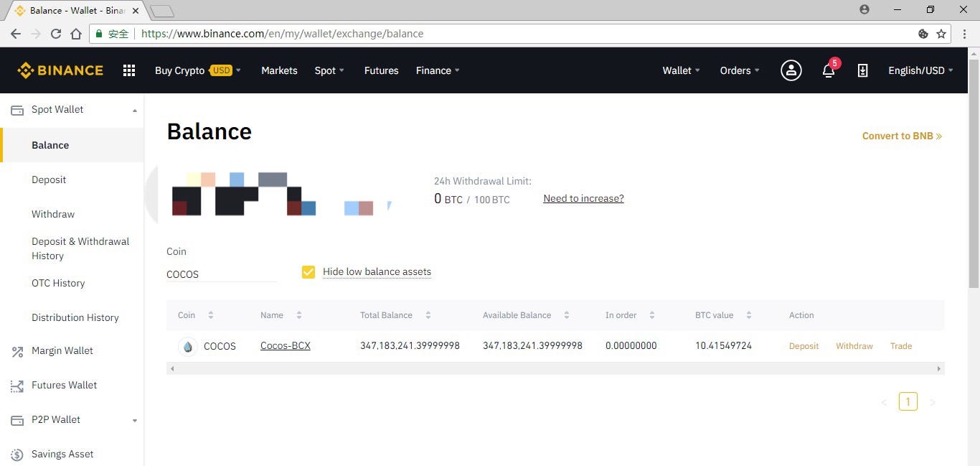Open Margin Wallet in sidebar
The width and height of the screenshot is (980, 466).
(x=62, y=350)
